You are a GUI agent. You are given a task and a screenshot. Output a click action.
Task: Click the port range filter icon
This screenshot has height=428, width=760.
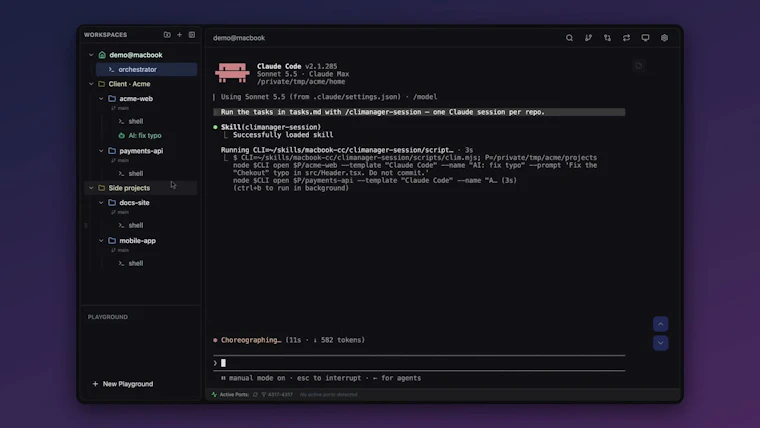coord(264,395)
